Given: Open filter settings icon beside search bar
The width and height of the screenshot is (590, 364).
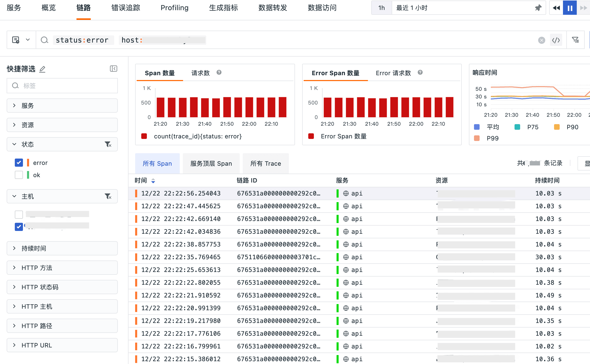Looking at the screenshot, I should (x=575, y=40).
